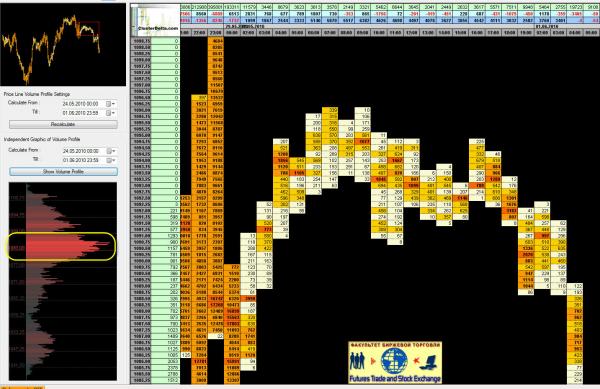Open Futures Trade and Stock Exchange banner

395,363
